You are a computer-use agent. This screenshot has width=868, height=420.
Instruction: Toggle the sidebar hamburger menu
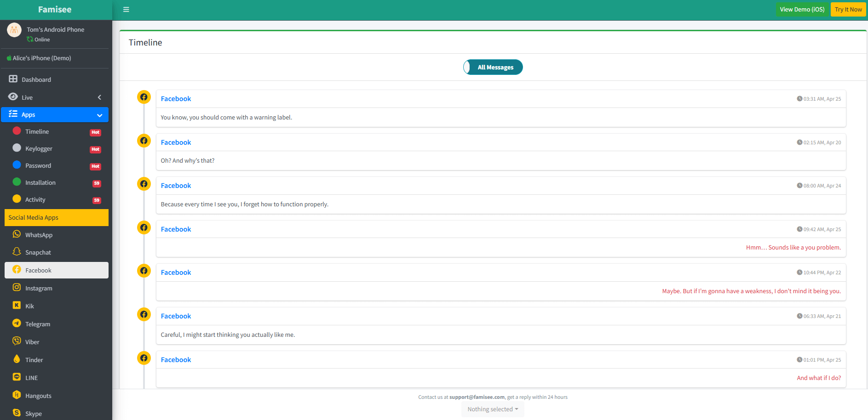point(126,10)
